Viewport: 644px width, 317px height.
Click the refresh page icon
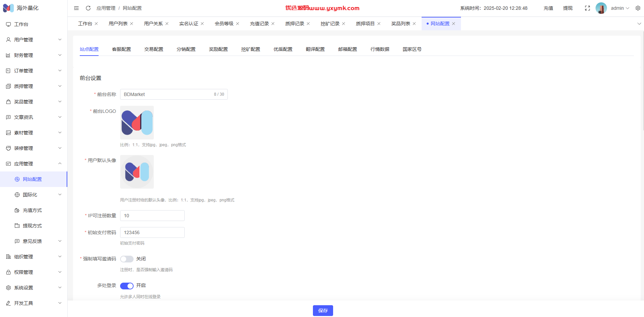click(88, 8)
